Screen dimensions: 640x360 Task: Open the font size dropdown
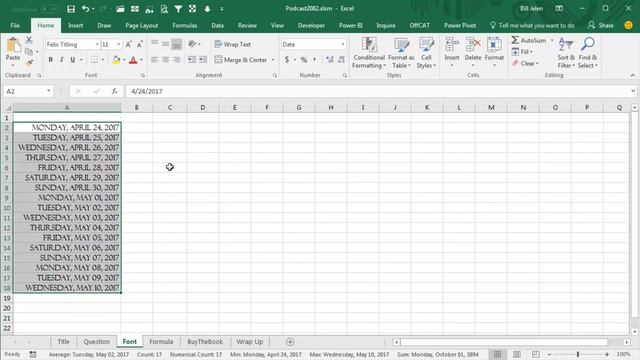[x=119, y=44]
